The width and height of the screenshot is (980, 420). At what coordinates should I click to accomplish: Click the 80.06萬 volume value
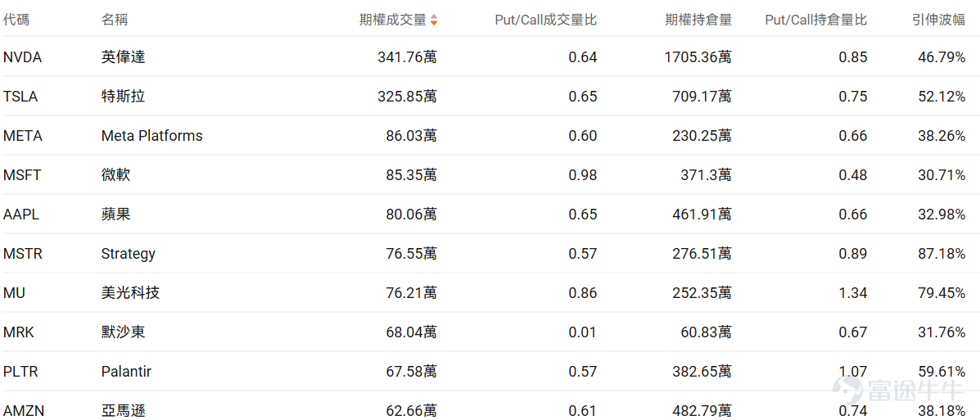411,215
